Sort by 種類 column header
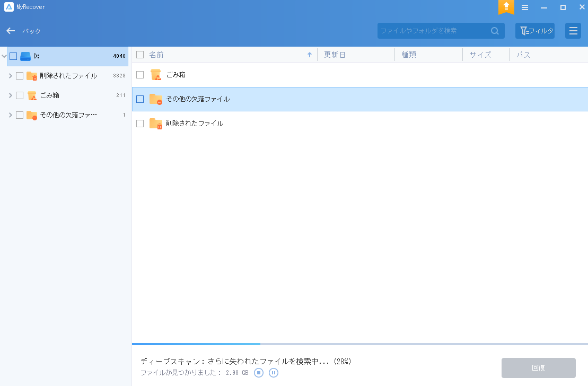The height and width of the screenshot is (386, 588). pyautogui.click(x=409, y=55)
